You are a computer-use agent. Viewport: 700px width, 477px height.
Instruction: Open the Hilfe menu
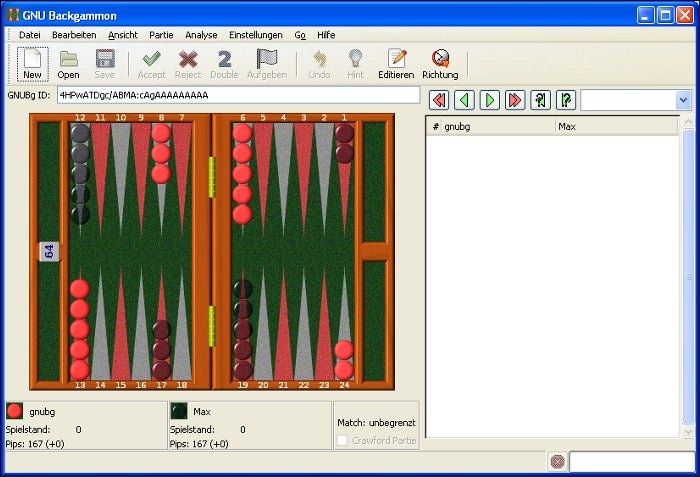326,35
